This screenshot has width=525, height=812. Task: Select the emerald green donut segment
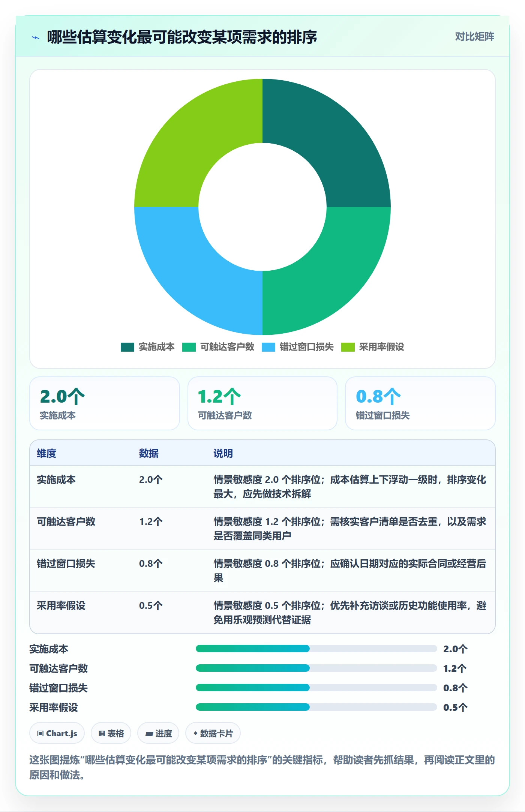(330, 274)
